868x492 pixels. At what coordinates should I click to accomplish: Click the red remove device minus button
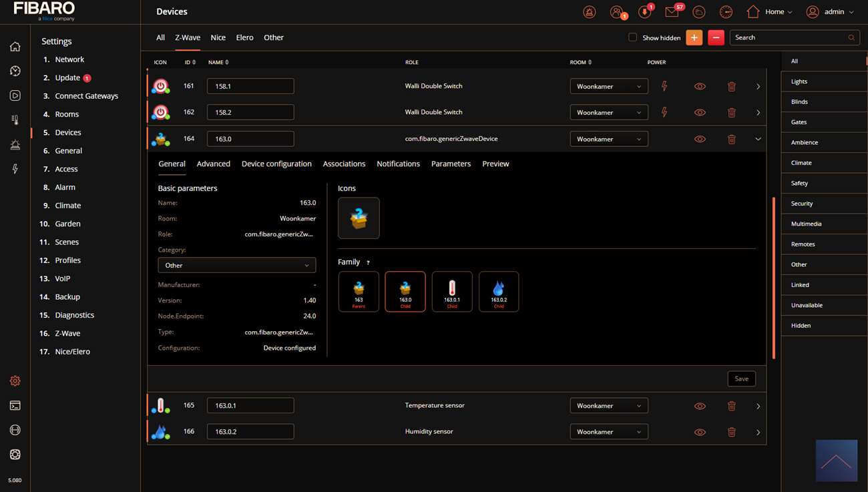716,38
